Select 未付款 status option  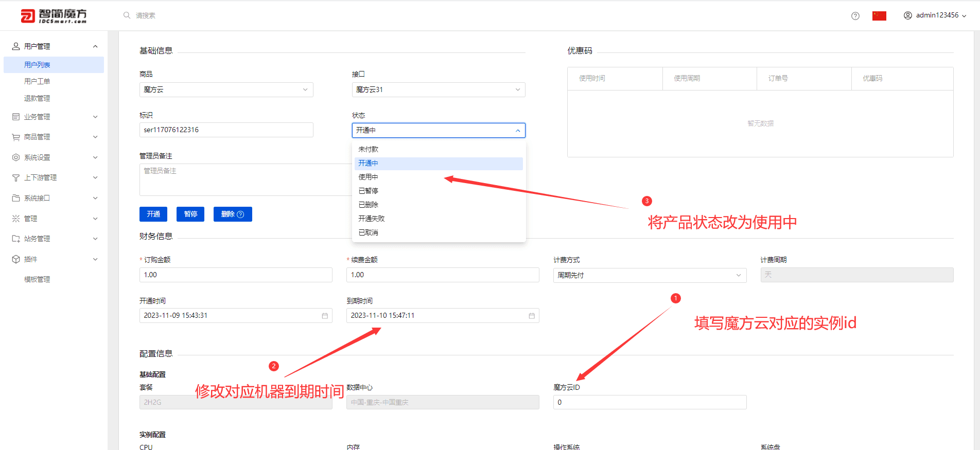tap(439, 149)
